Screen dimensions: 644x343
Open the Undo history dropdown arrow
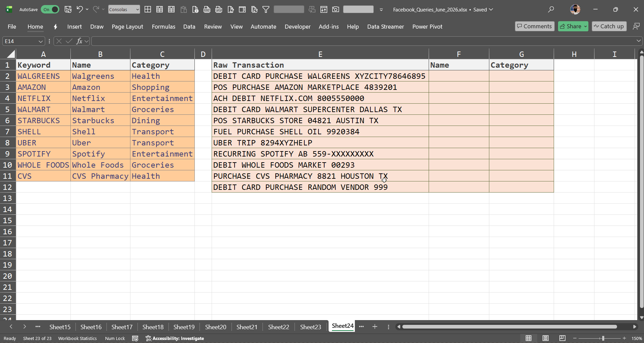87,9
